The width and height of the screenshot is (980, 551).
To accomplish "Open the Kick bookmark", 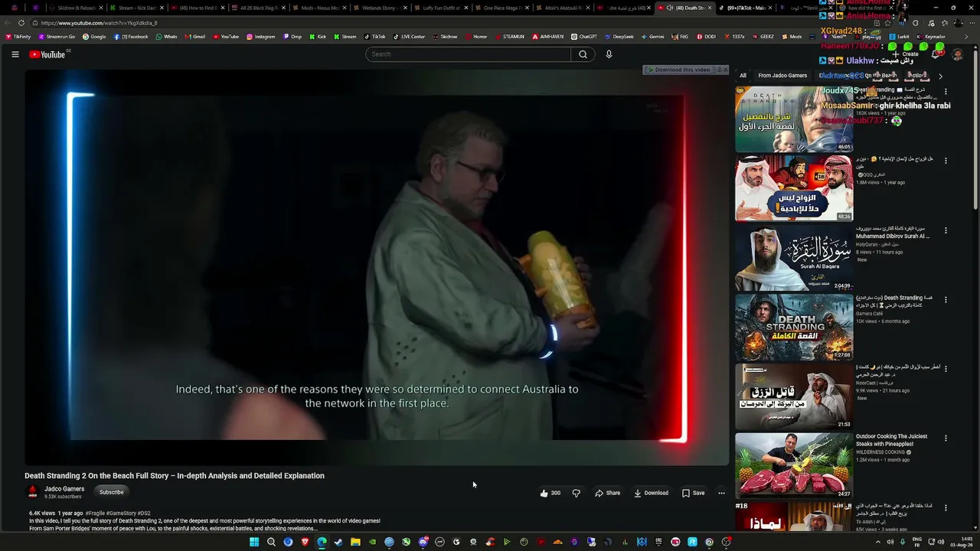I will (318, 37).
